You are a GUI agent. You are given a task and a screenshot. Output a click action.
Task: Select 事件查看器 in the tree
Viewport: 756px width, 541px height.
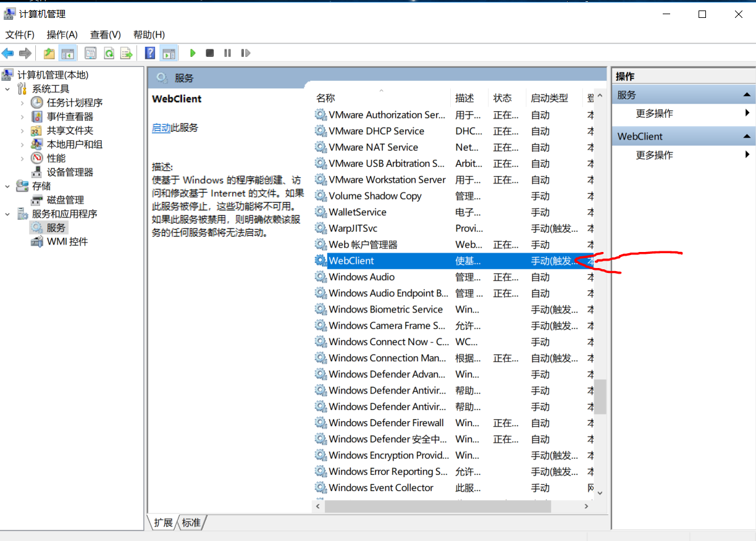[70, 117]
